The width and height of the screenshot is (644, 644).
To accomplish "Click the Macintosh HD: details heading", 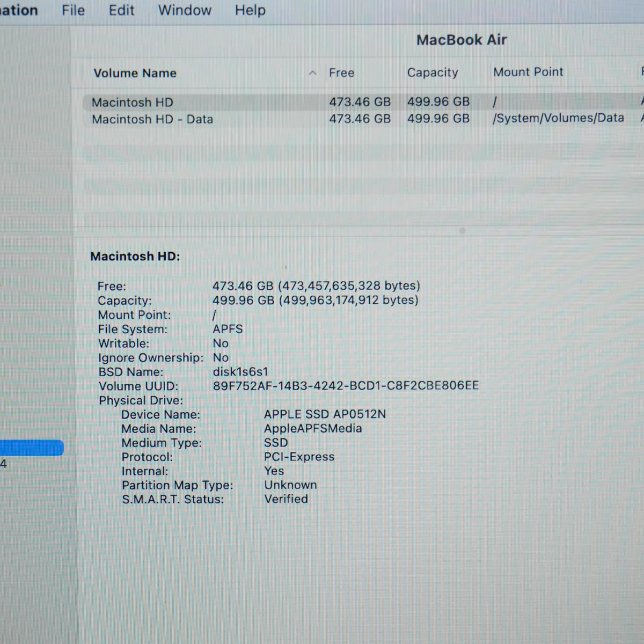I will click(135, 257).
